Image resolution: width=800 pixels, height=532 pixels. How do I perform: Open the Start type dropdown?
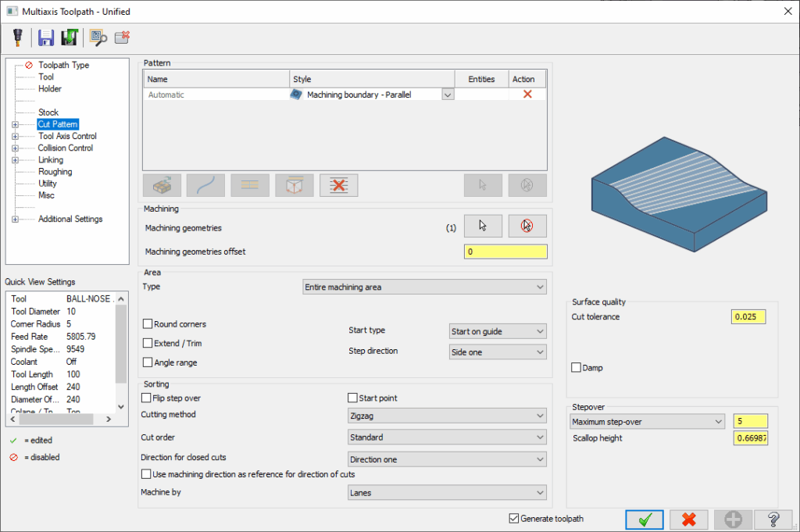(498, 331)
